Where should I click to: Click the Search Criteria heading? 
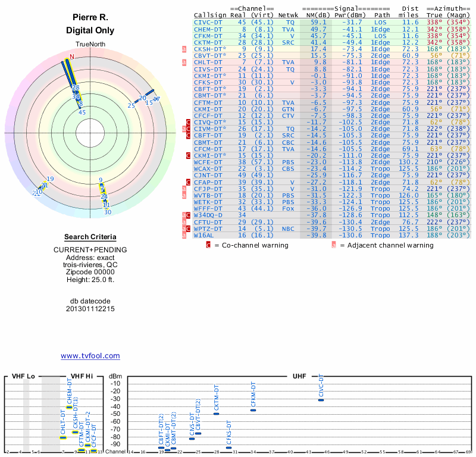click(90, 237)
